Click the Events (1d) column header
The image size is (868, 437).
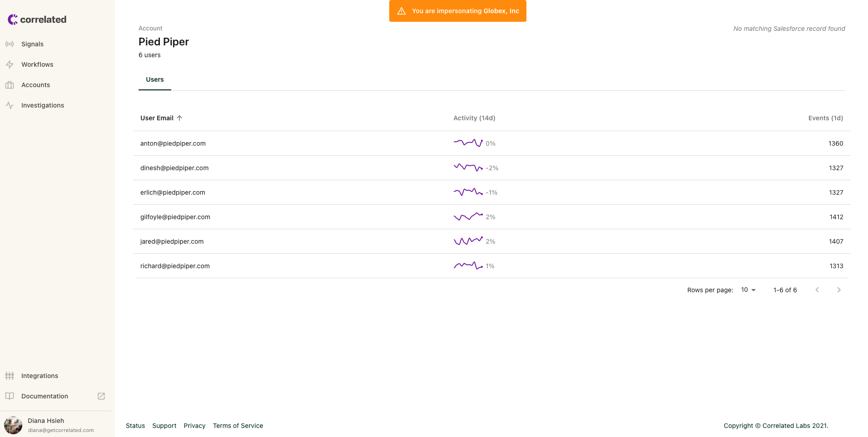[x=825, y=118]
